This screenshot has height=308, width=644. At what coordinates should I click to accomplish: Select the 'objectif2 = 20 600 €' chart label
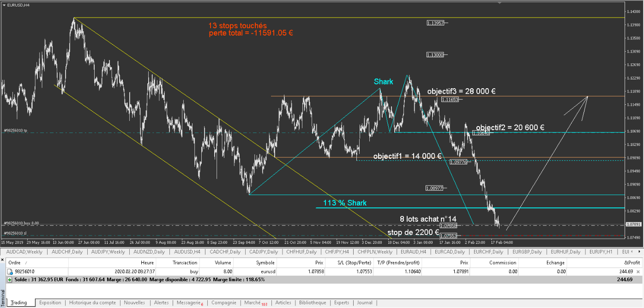(x=510, y=127)
